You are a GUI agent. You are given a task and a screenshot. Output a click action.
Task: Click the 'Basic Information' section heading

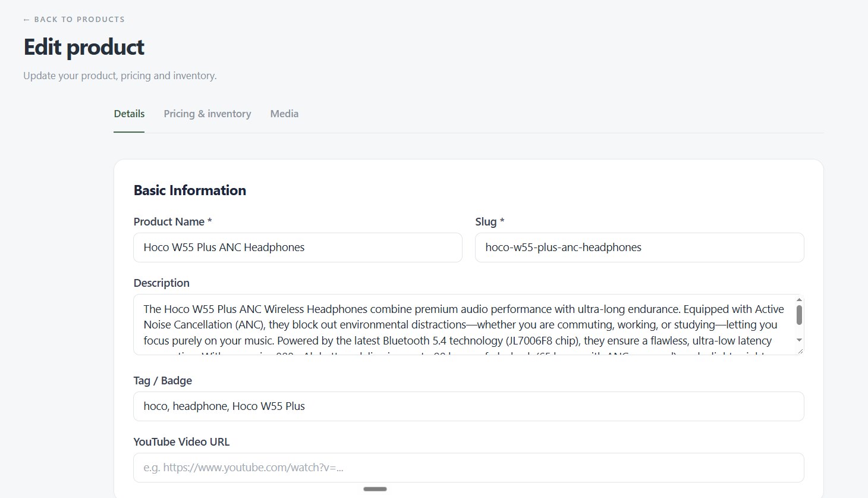coord(190,190)
